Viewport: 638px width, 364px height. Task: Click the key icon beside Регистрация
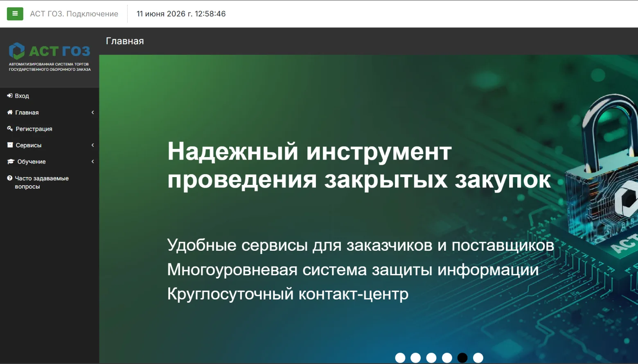(x=10, y=128)
